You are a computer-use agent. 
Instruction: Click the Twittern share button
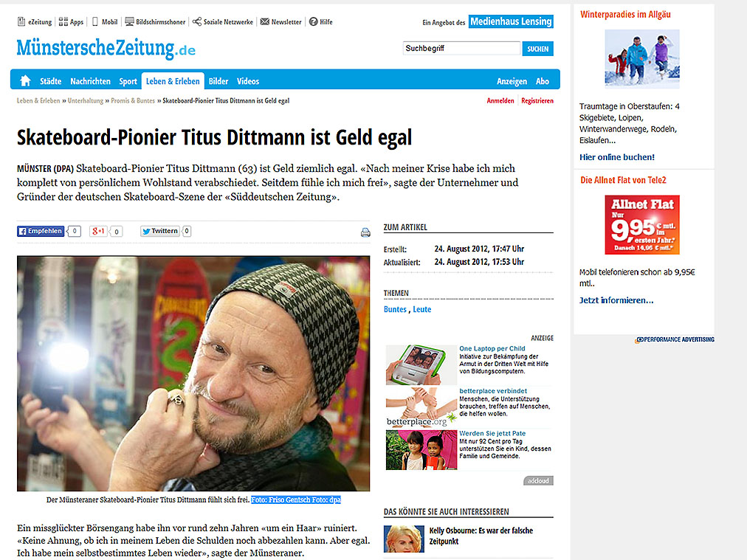(x=160, y=231)
